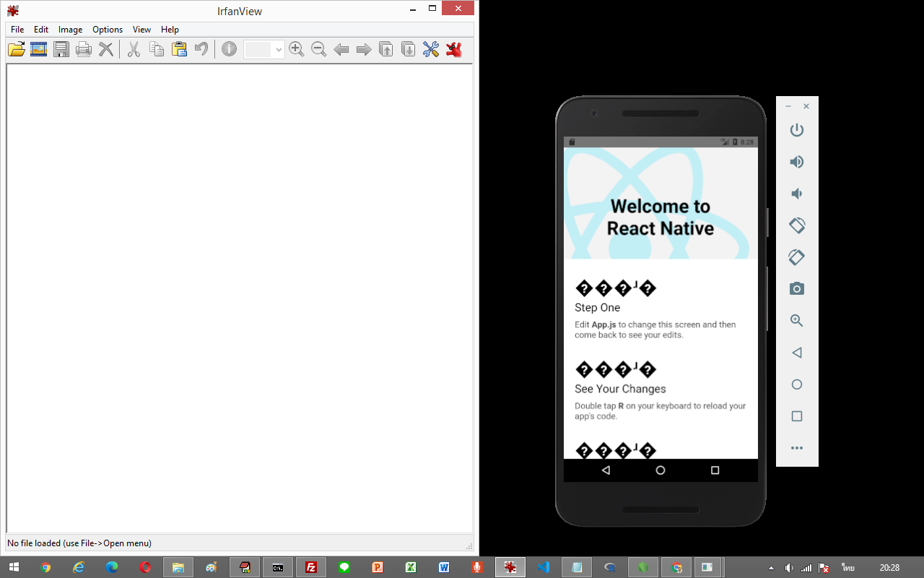
Task: Tap the back triangle on phone screen
Action: [x=606, y=470]
